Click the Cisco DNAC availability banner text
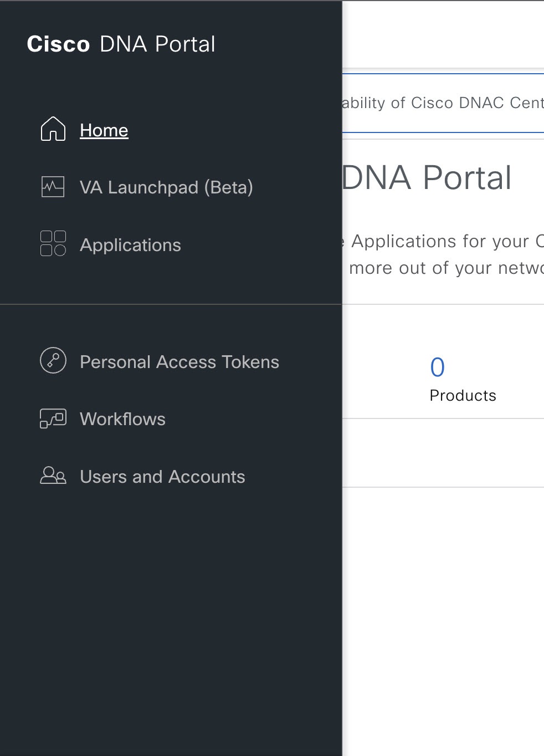 pos(443,103)
